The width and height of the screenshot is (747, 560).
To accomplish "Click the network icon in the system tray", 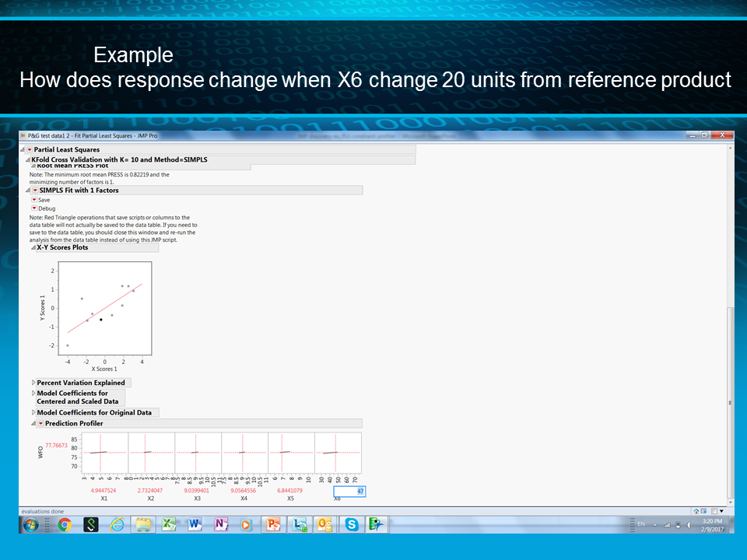I will tap(666, 524).
